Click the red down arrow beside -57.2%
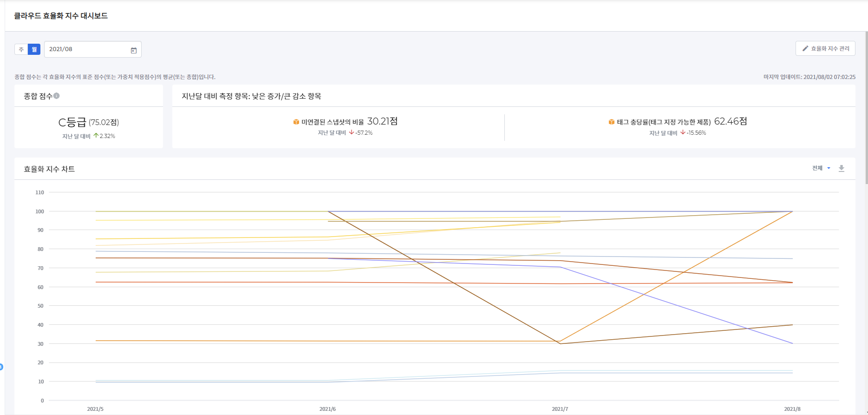Image resolution: width=868 pixels, height=415 pixels. [x=352, y=132]
